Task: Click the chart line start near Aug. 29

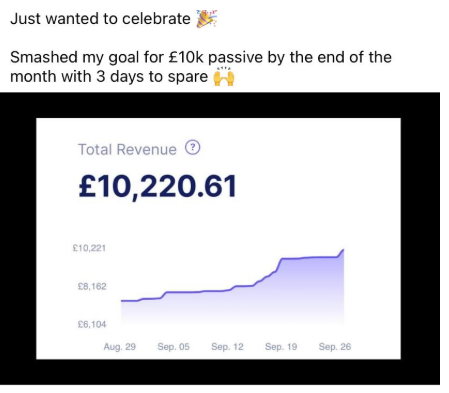Action: [x=122, y=301]
